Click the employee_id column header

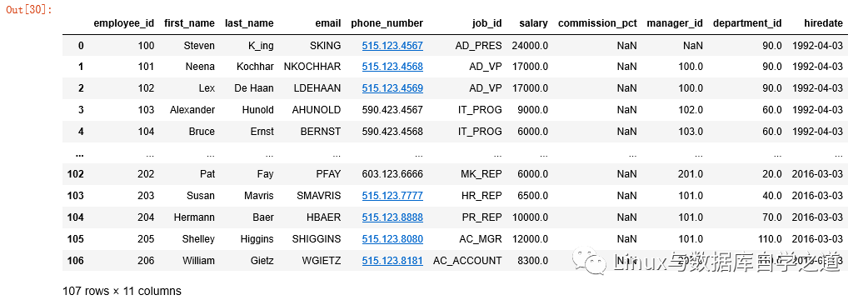coord(124,23)
